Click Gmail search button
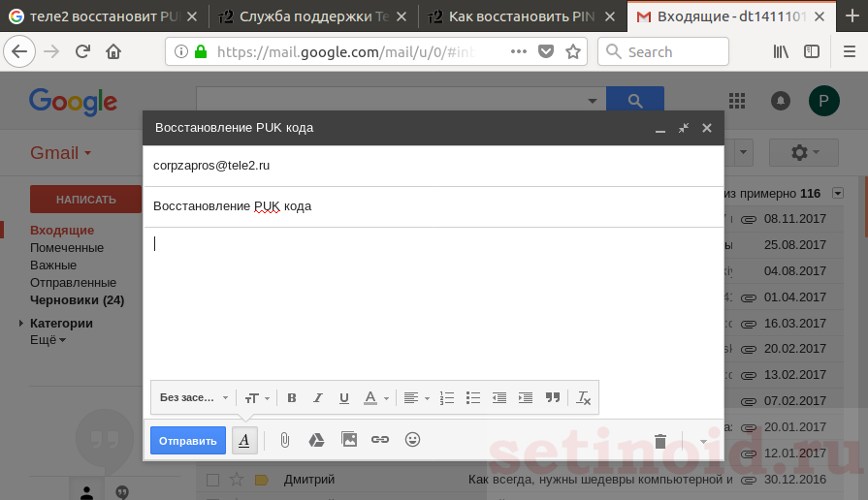Image resolution: width=868 pixels, height=500 pixels. [x=635, y=101]
